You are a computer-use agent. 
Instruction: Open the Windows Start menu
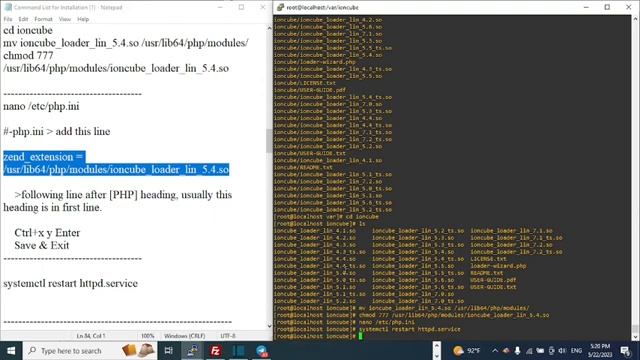tap(11, 351)
